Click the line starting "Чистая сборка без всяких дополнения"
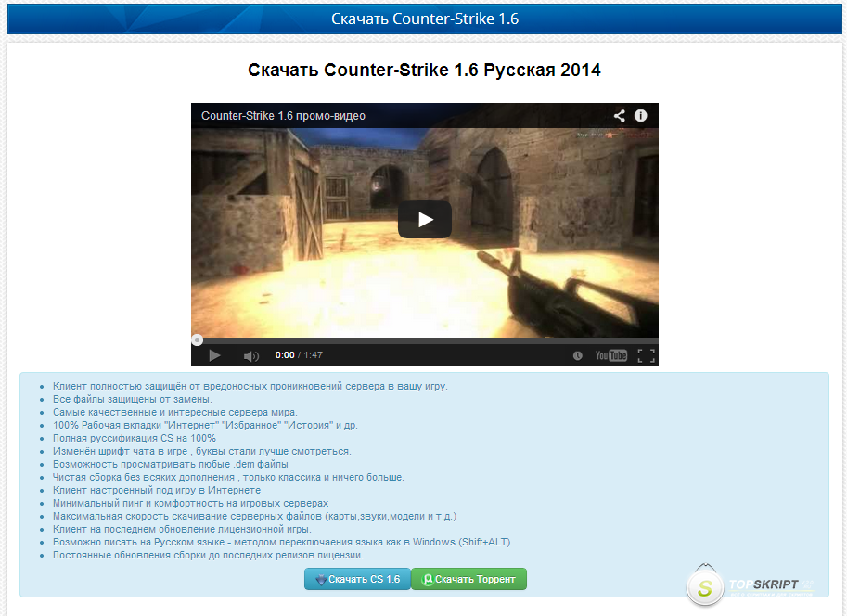847x616 pixels. (x=228, y=477)
